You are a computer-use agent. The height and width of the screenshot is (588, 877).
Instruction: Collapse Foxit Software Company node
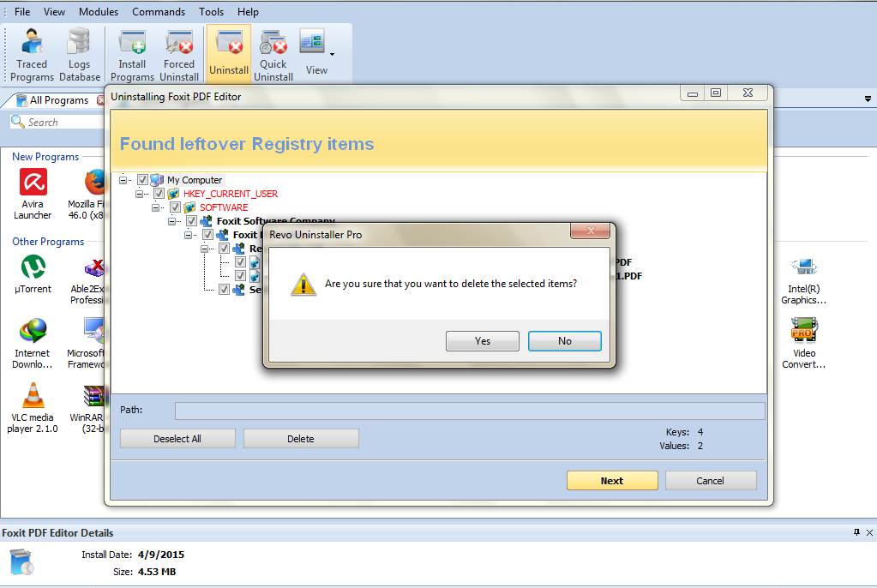(x=171, y=221)
